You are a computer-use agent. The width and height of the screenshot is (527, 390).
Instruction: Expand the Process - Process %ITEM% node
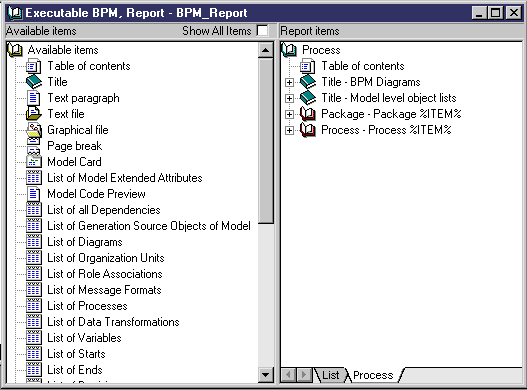click(x=289, y=130)
